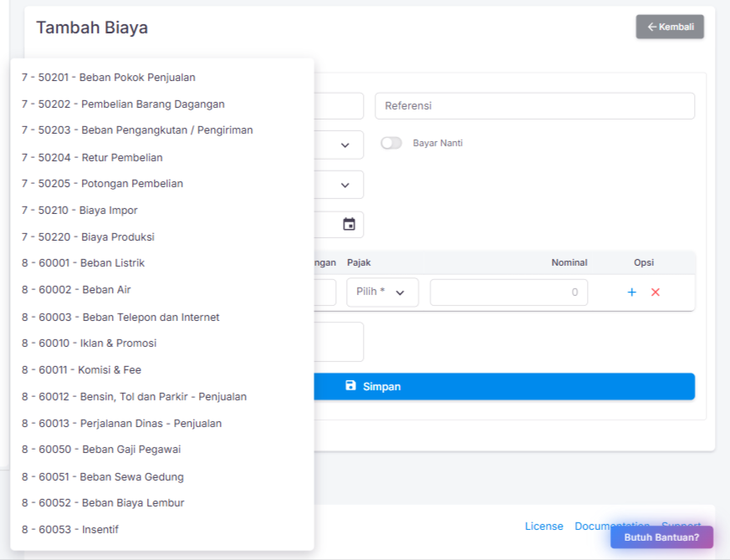Expand the dropdown above the date field
The width and height of the screenshot is (730, 560).
pos(345,185)
